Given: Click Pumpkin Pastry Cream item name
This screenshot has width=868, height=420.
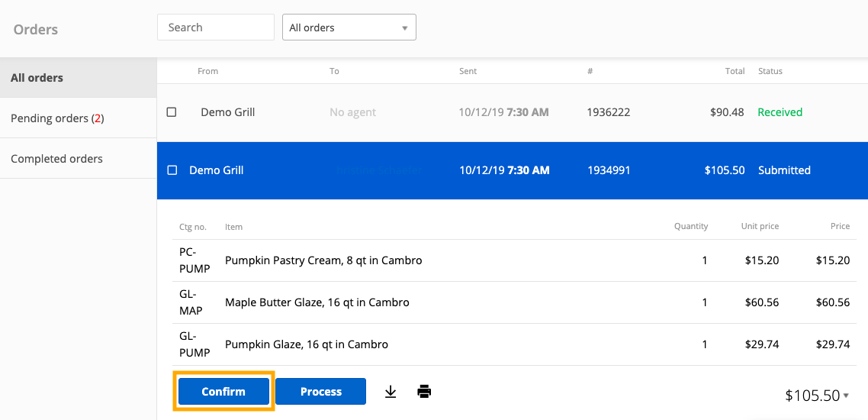Looking at the screenshot, I should point(324,260).
